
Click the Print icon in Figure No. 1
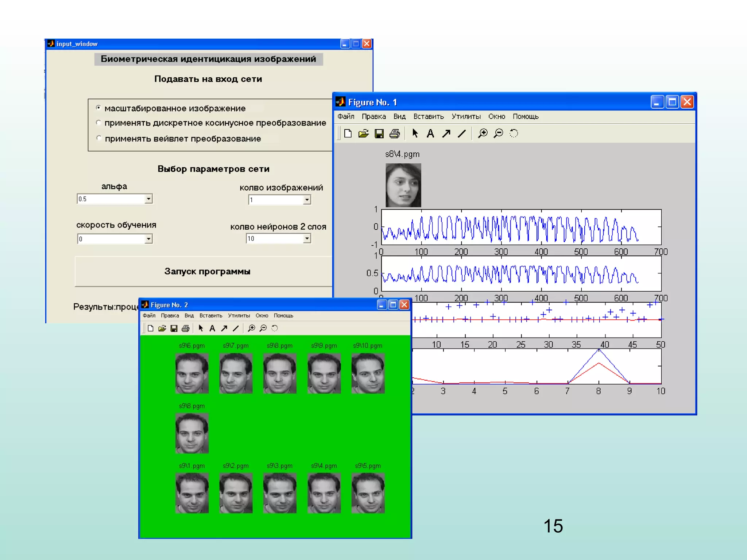click(394, 133)
